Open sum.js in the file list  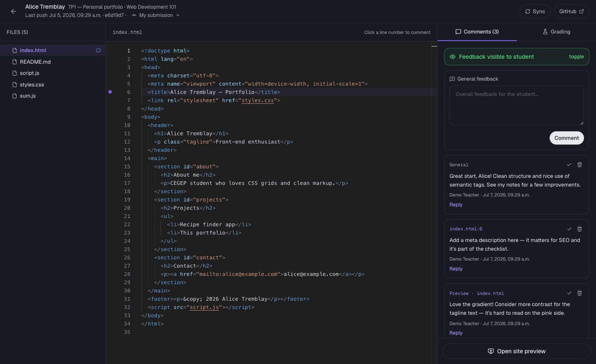[x=53, y=96]
